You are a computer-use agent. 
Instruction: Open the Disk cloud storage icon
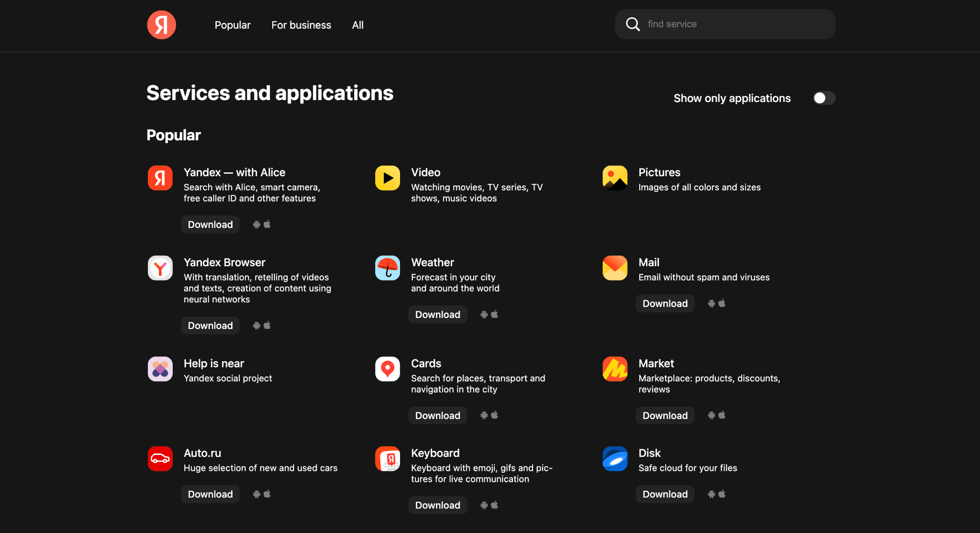pos(615,459)
